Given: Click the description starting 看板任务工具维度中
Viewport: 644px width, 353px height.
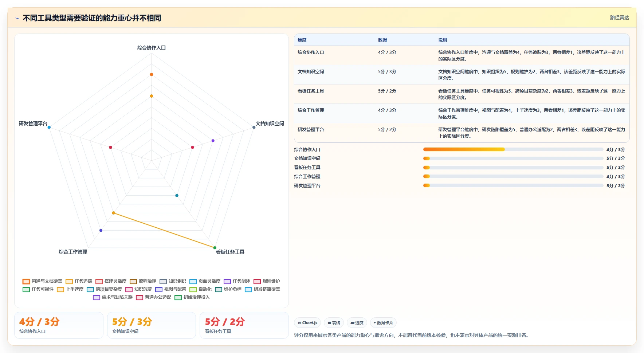Looking at the screenshot, I should click(532, 94).
